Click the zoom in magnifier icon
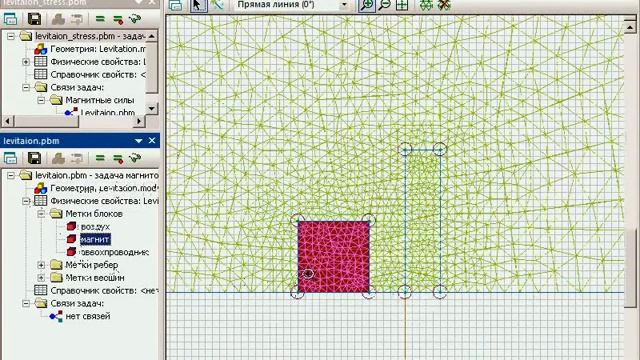Image resolution: width=640 pixels, height=360 pixels. click(x=367, y=5)
